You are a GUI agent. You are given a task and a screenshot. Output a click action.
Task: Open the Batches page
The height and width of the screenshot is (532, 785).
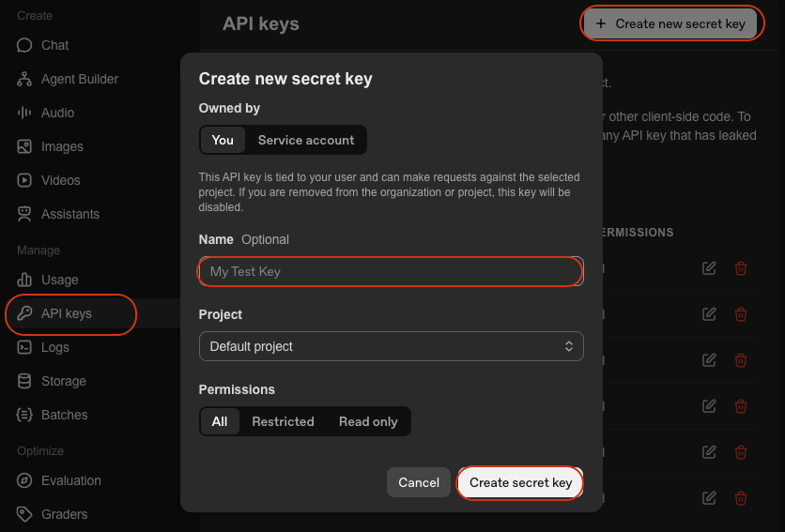52,415
